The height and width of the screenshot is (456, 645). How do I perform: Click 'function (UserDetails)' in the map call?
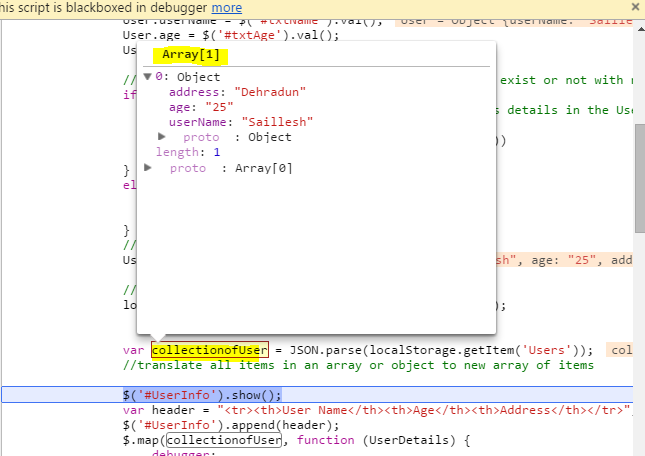pos(376,440)
